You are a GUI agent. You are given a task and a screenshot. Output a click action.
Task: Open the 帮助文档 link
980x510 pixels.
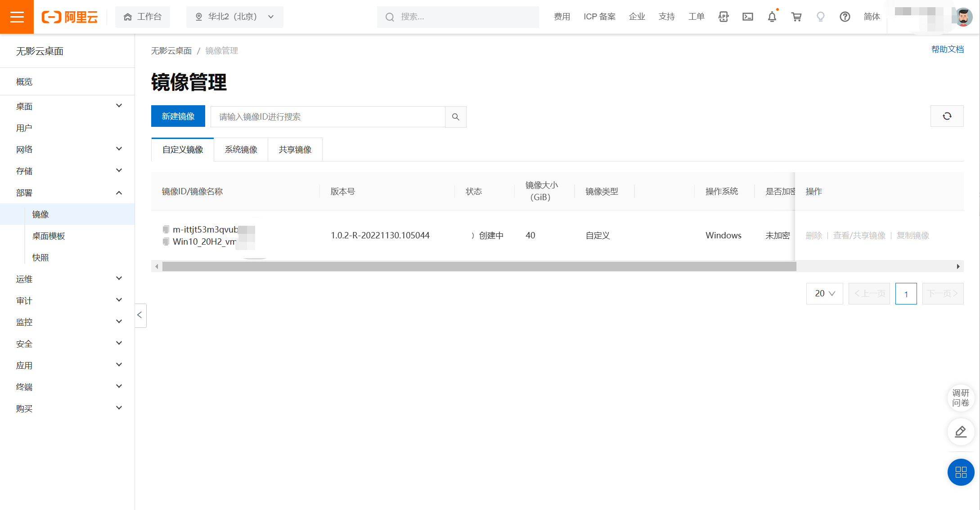pyautogui.click(x=947, y=49)
